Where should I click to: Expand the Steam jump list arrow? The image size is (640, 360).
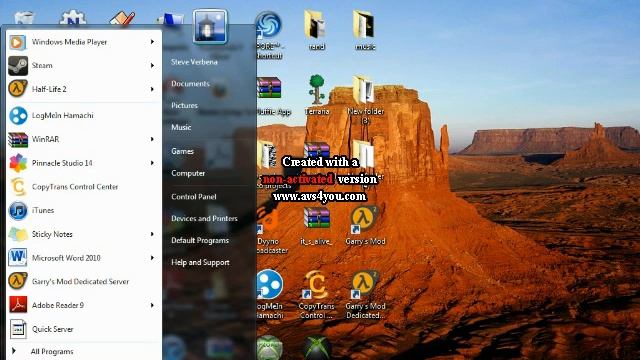152,65
